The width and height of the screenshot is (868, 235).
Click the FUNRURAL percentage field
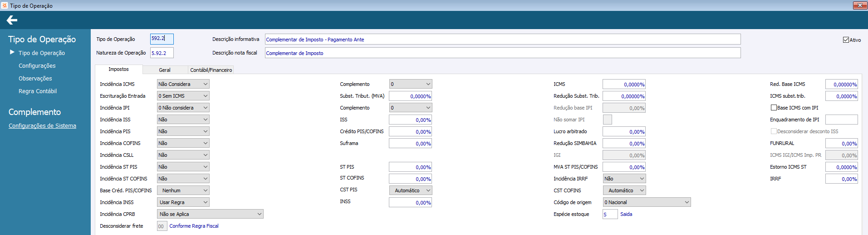point(842,143)
